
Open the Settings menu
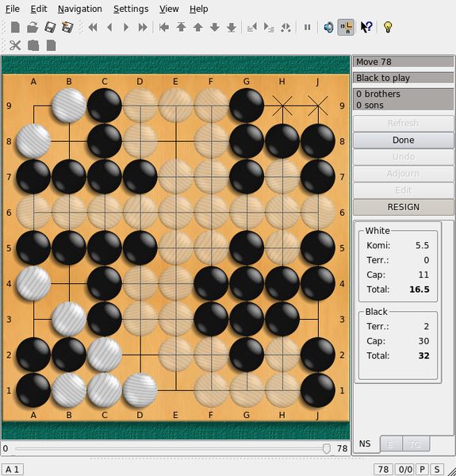click(131, 9)
